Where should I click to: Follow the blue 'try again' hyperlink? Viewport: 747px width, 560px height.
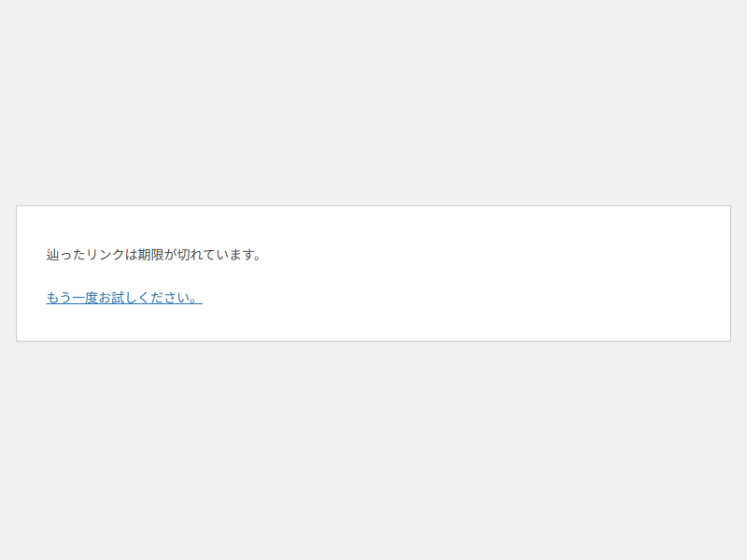pos(124,298)
